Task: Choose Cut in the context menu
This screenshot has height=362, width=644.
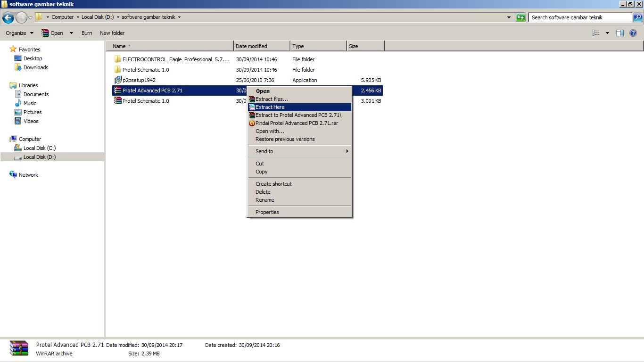Action: (x=300, y=164)
